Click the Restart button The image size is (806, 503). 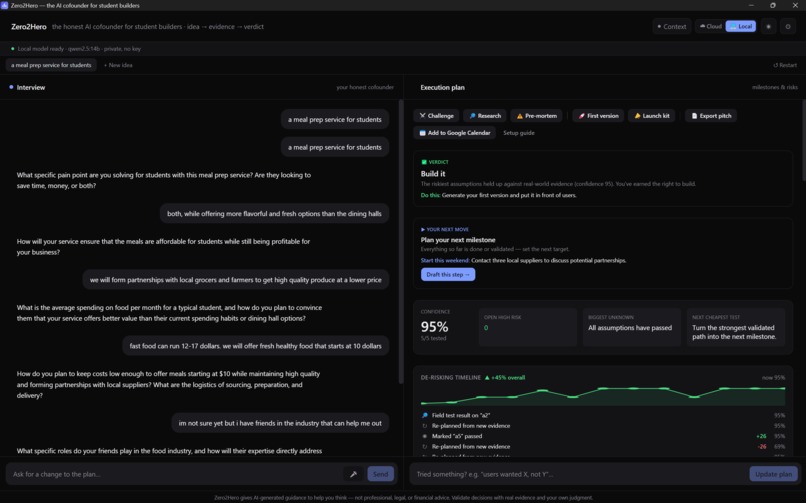pos(784,65)
